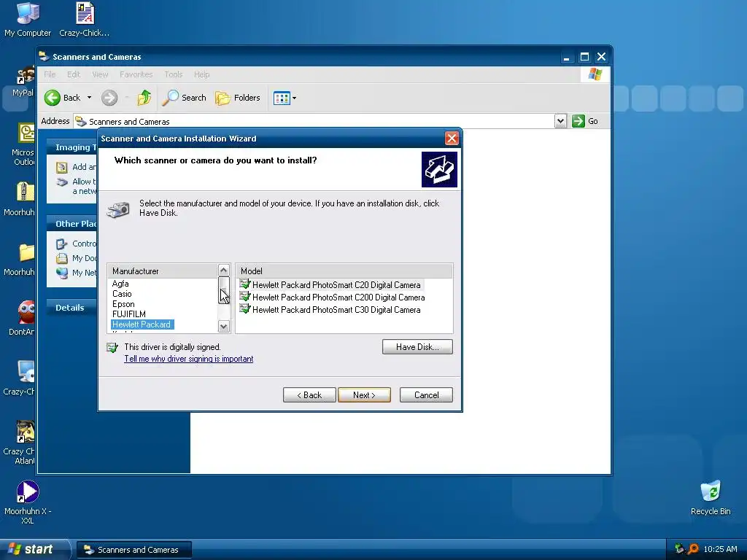Launch Moorhuhn X - XXL desktop shortcut
This screenshot has height=560, width=747.
(28, 502)
